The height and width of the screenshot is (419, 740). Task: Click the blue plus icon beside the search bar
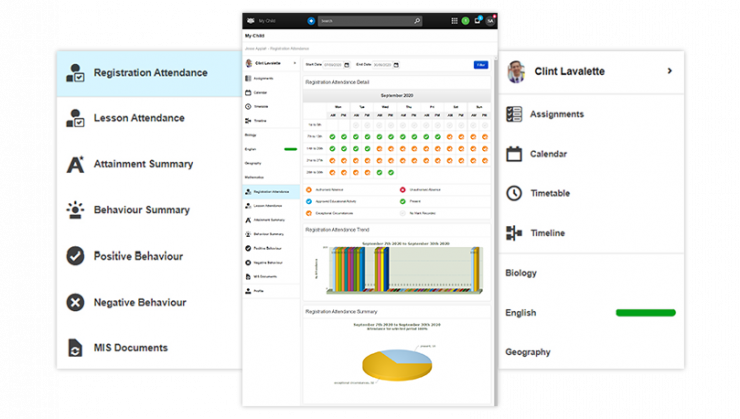coord(310,20)
